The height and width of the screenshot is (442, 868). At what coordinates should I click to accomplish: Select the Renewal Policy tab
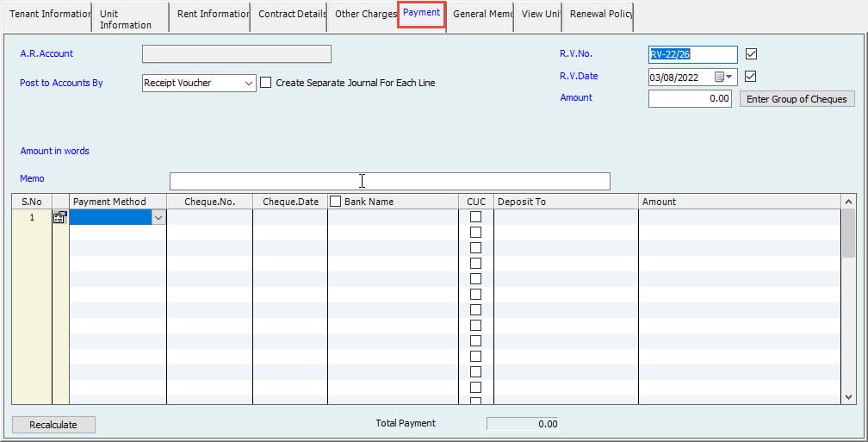coord(601,15)
